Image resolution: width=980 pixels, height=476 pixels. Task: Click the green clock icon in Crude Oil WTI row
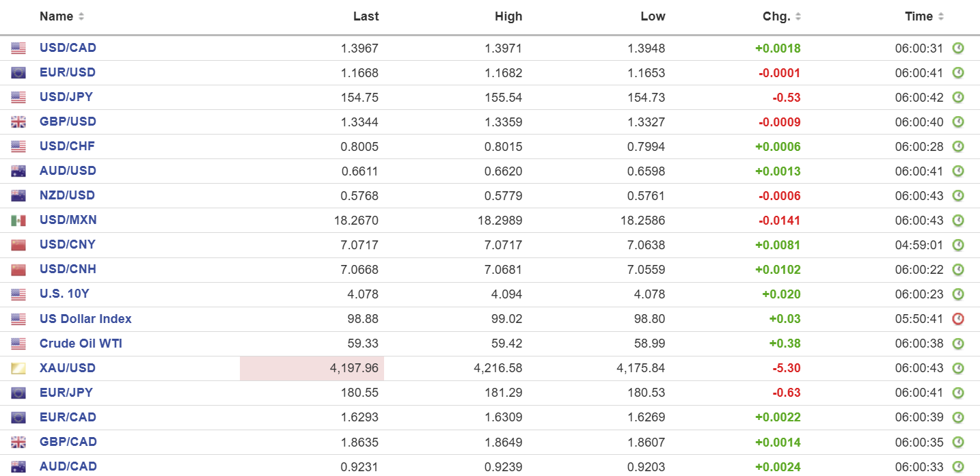click(958, 344)
